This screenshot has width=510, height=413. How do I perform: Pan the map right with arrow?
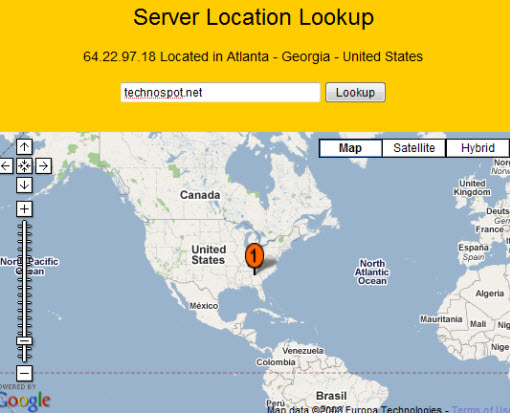coord(43,166)
